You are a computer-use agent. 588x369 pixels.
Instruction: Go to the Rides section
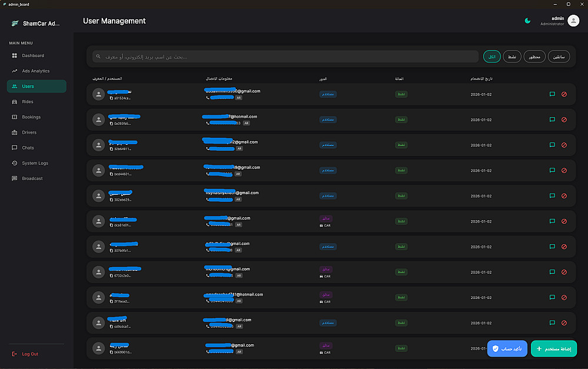(28, 102)
